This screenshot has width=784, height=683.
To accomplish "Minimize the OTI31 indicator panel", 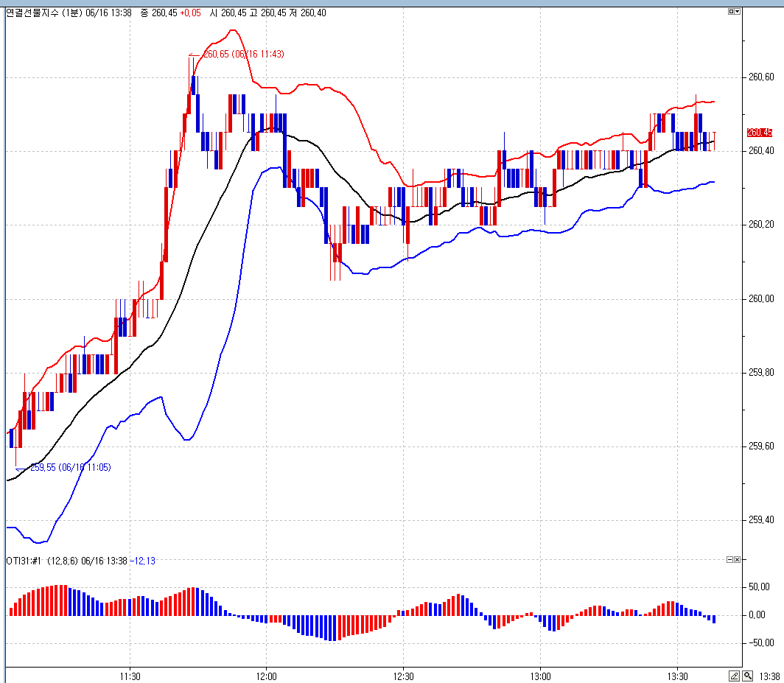I will [729, 560].
